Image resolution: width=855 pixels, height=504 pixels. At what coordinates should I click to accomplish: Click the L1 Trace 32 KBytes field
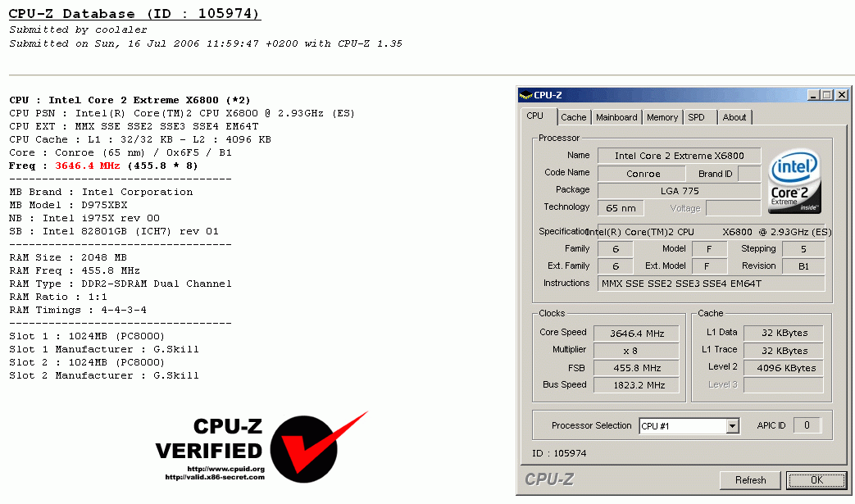click(x=784, y=351)
